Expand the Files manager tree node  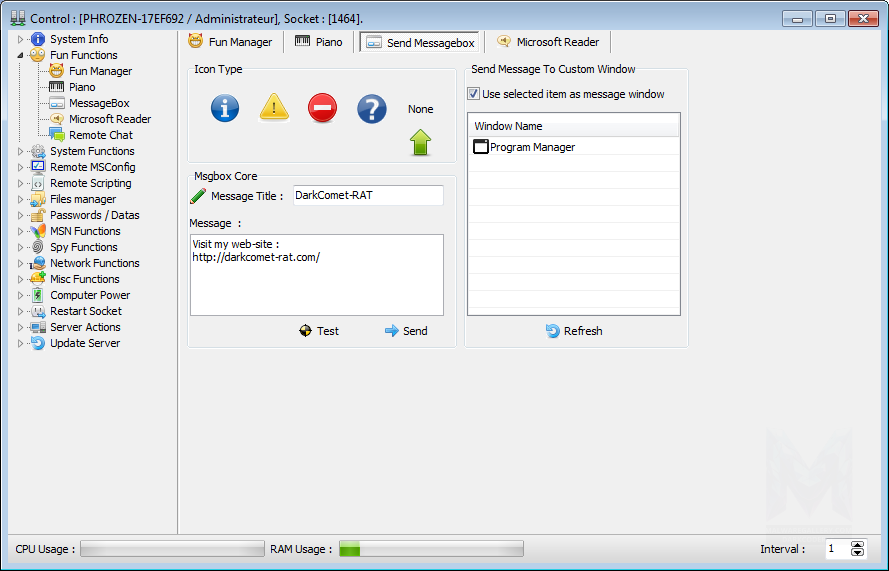point(20,199)
